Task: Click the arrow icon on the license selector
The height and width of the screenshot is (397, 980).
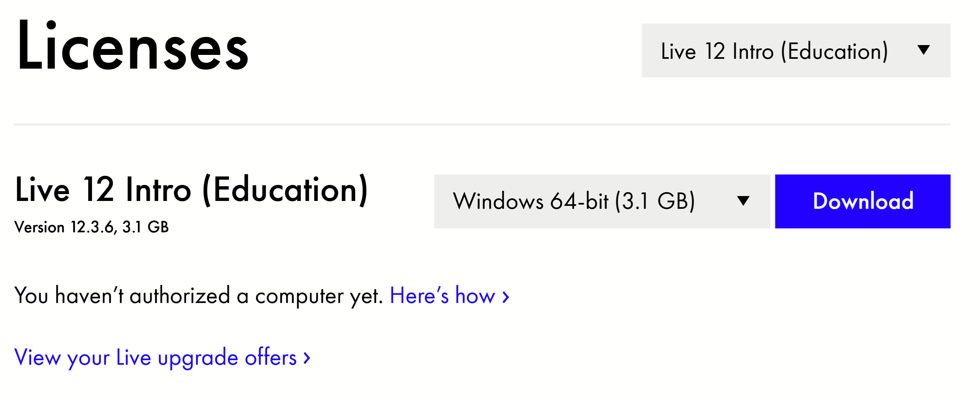Action: point(923,50)
